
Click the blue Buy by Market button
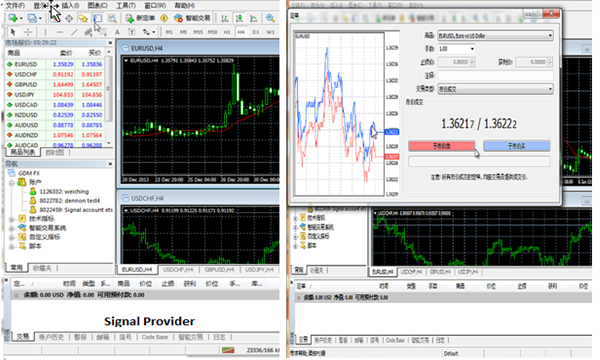click(517, 146)
